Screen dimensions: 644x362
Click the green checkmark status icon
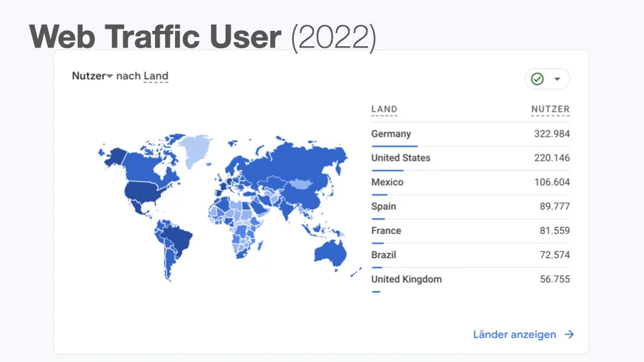[537, 79]
